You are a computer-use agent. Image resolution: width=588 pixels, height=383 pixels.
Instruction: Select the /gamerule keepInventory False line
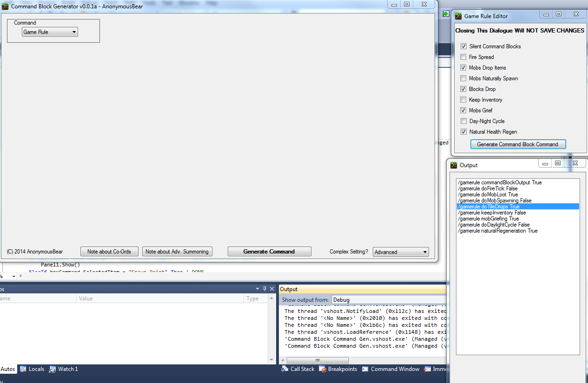pos(518,213)
